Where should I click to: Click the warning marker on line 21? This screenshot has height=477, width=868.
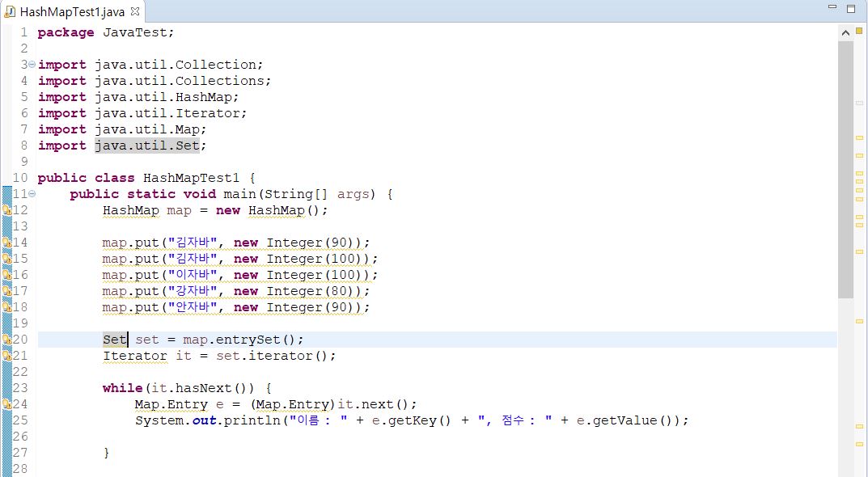6,355
